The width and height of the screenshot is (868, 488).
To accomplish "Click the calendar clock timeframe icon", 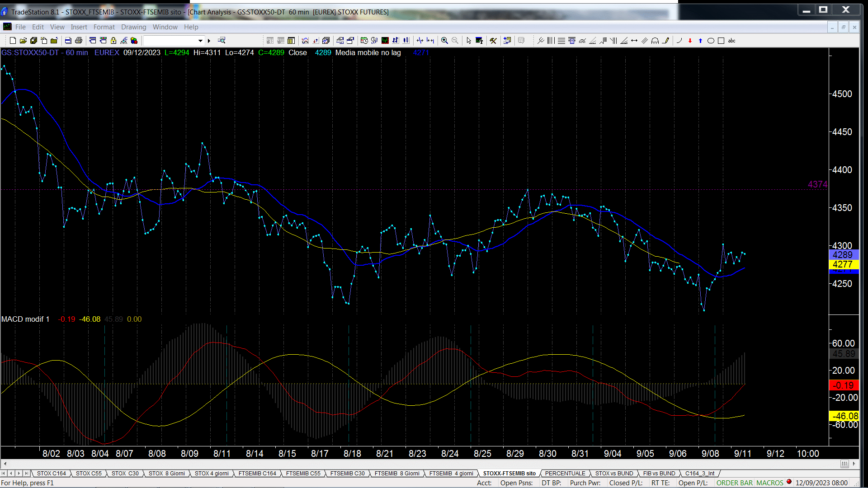I will (x=364, y=41).
